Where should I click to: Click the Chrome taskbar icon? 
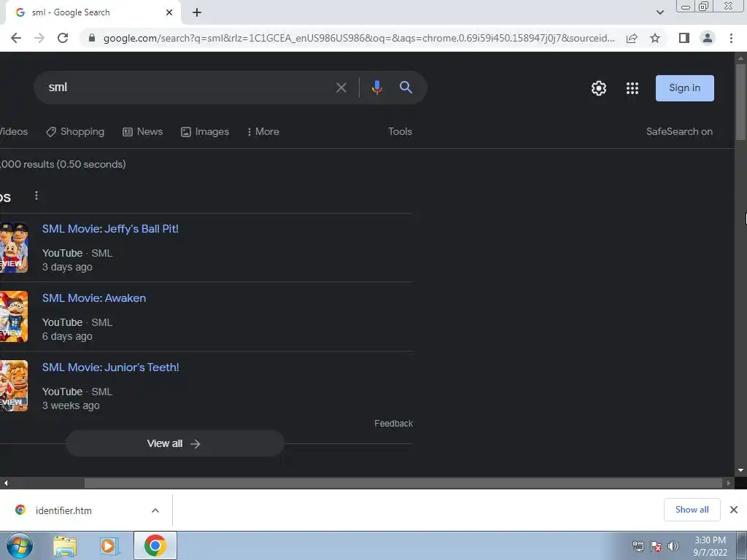pyautogui.click(x=155, y=545)
